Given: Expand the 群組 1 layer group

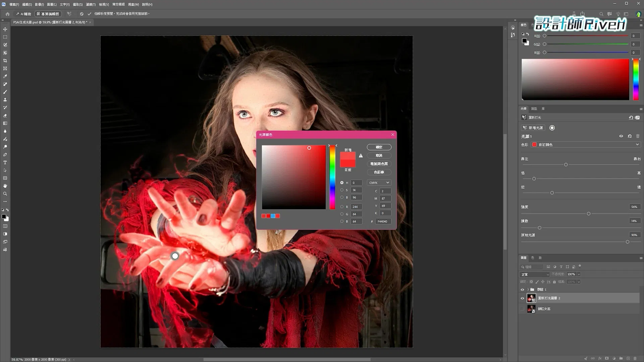Looking at the screenshot, I should click(x=528, y=290).
